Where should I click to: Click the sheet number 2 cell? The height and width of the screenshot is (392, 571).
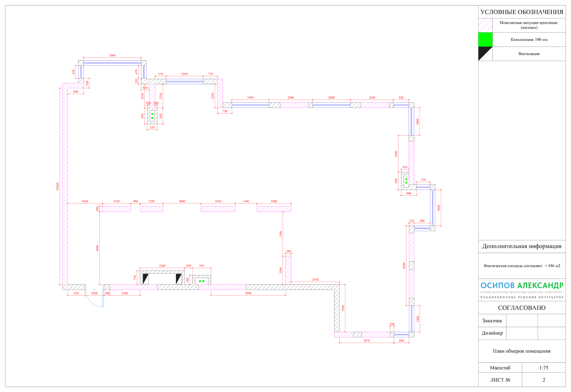tap(544, 380)
